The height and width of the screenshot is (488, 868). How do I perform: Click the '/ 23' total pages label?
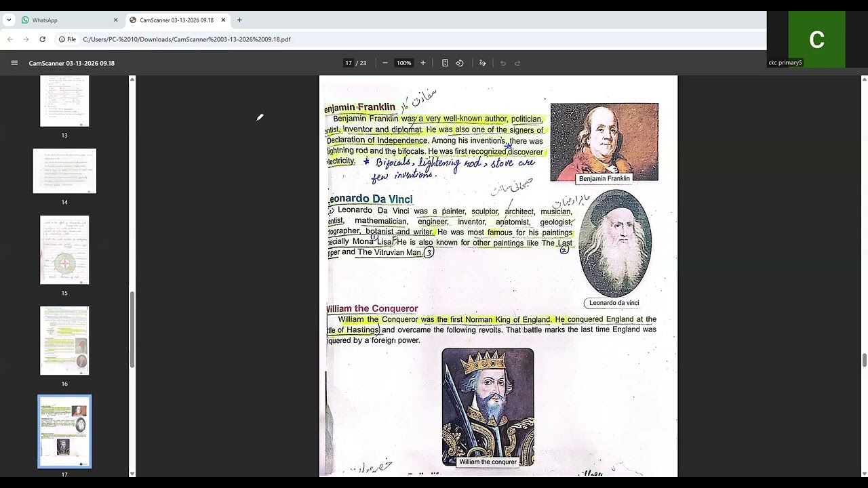(361, 63)
